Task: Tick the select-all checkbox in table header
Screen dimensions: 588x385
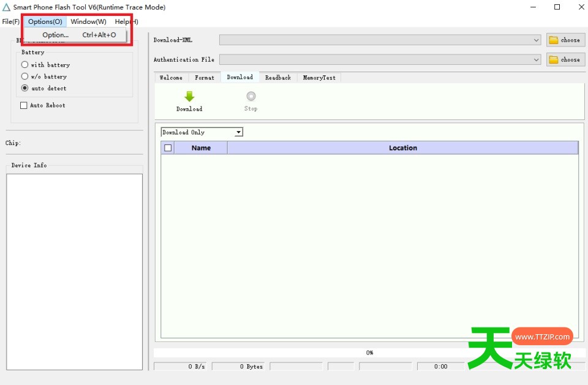Action: (168, 148)
